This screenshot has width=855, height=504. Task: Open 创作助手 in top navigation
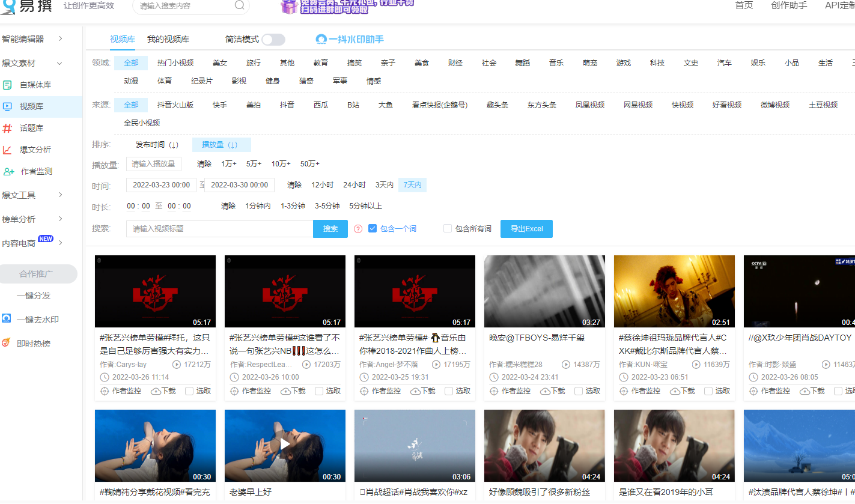coord(789,5)
